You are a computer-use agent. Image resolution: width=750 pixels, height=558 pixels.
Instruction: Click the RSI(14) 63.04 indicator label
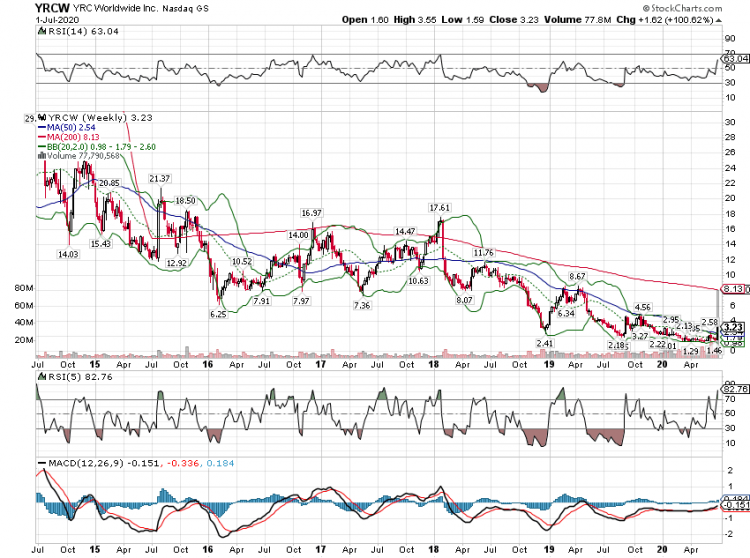(x=83, y=32)
